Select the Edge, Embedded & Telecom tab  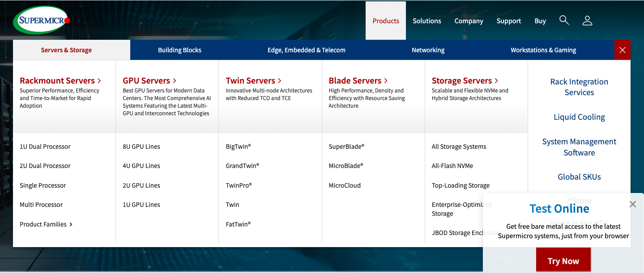pyautogui.click(x=306, y=50)
